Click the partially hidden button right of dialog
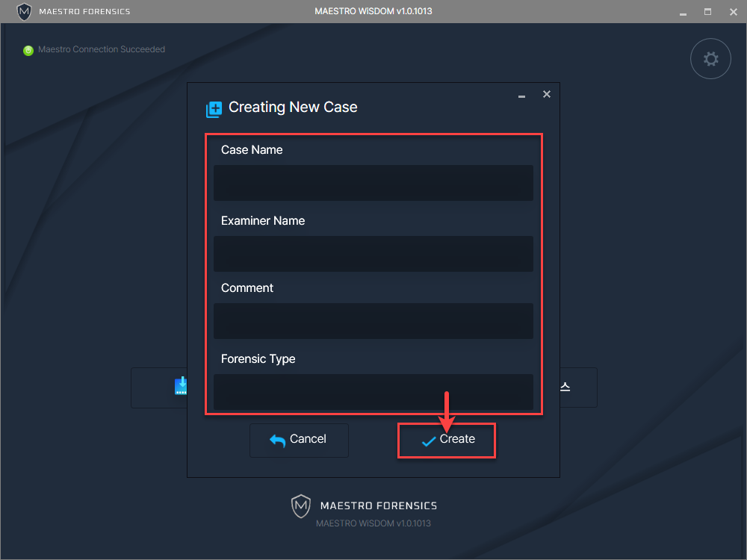The width and height of the screenshot is (747, 560). tap(578, 387)
